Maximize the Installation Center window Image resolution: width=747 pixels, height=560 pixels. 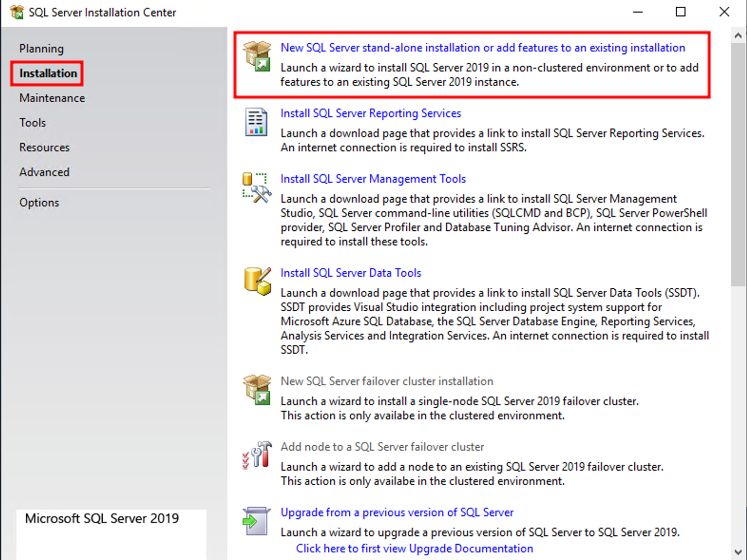(x=681, y=12)
